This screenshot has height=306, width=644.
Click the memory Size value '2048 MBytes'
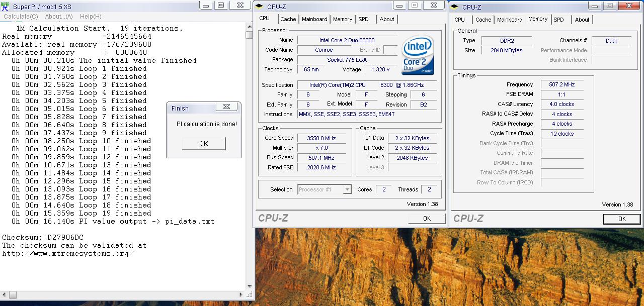506,50
